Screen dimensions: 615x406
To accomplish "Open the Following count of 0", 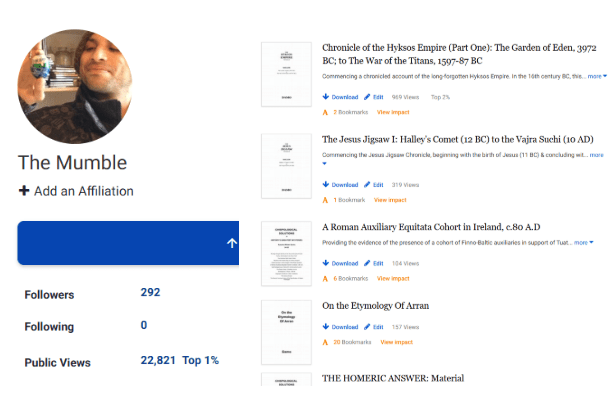I will [x=144, y=325].
